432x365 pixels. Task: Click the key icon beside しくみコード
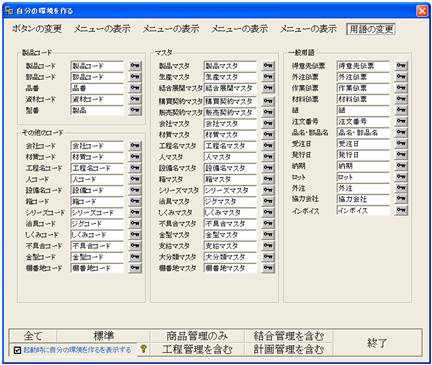click(x=135, y=235)
